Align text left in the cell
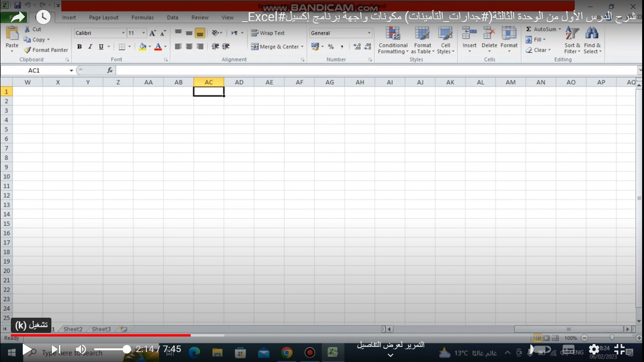644x362 pixels. coord(178,47)
